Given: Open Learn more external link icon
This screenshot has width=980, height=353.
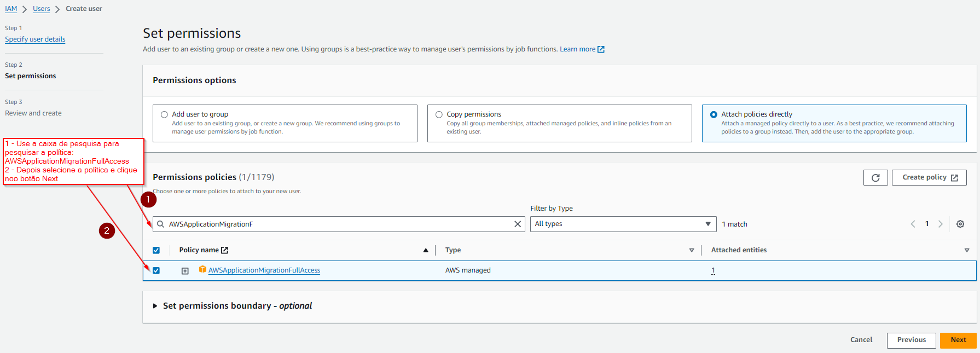Looking at the screenshot, I should coord(601,49).
